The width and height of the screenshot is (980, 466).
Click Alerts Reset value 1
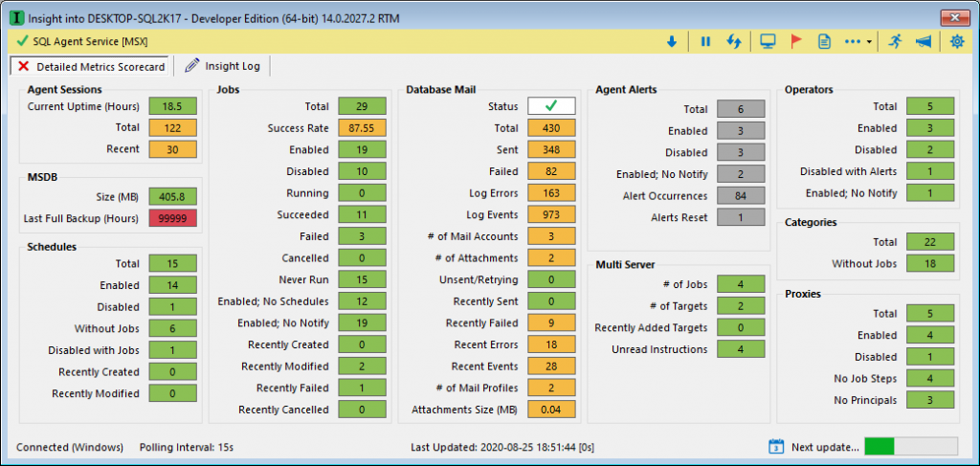point(741,217)
